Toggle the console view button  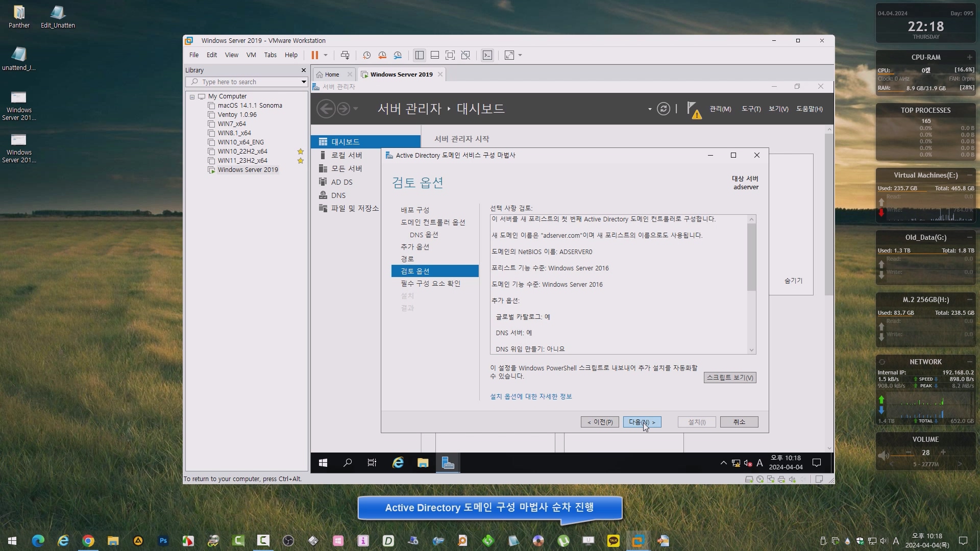click(x=487, y=55)
